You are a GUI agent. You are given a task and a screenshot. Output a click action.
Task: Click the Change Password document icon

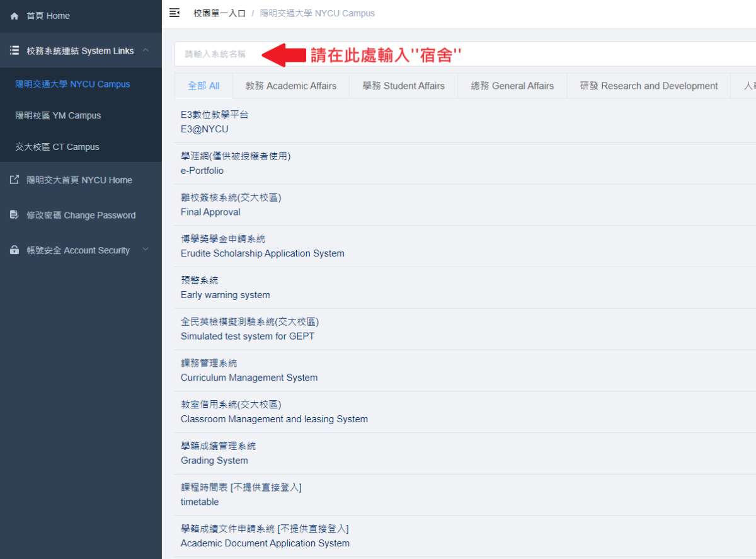(14, 216)
